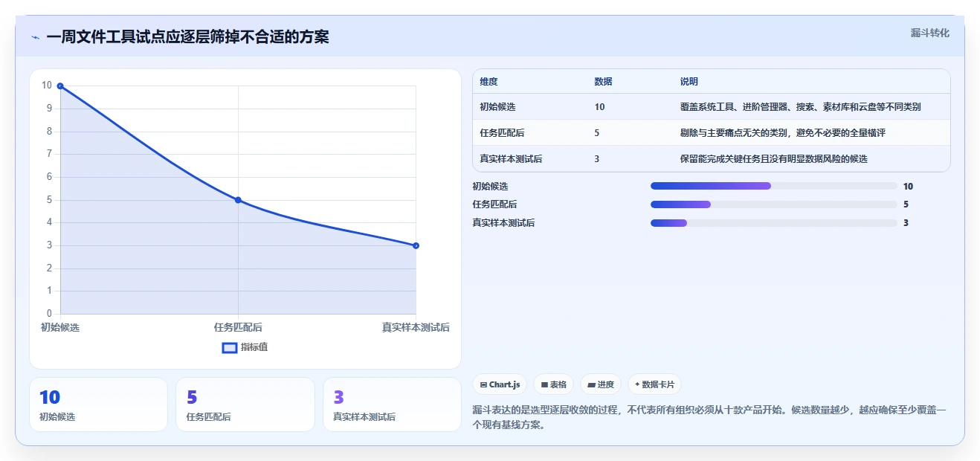Click description 保留能完成关键任务且没有明显数据风险的候选
980x461 pixels.
pos(773,158)
